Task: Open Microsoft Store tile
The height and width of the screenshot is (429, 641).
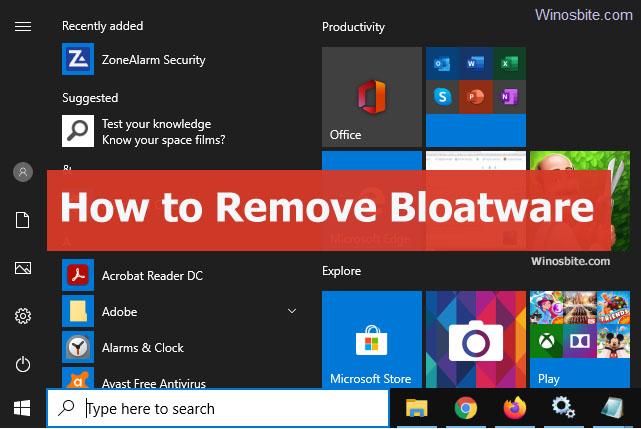Action: [372, 339]
